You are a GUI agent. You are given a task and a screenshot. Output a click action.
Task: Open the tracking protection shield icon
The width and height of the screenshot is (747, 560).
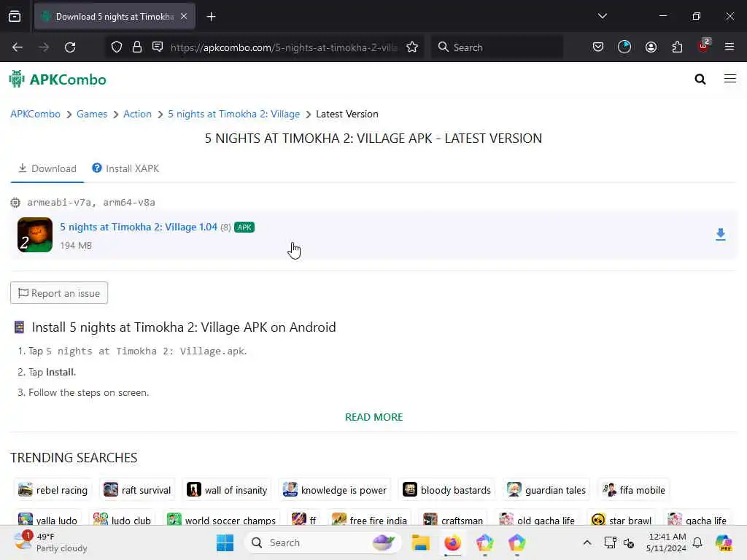(117, 47)
